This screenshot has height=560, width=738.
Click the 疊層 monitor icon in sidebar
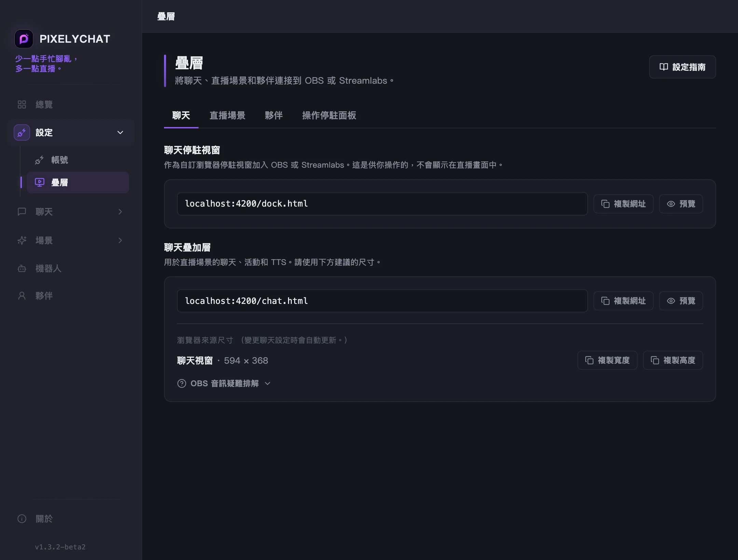[40, 182]
